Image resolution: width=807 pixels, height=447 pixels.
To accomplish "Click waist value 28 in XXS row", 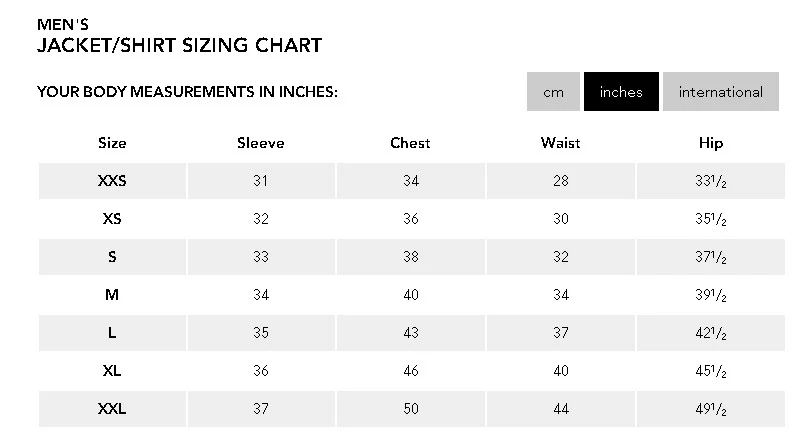I will click(561, 181).
